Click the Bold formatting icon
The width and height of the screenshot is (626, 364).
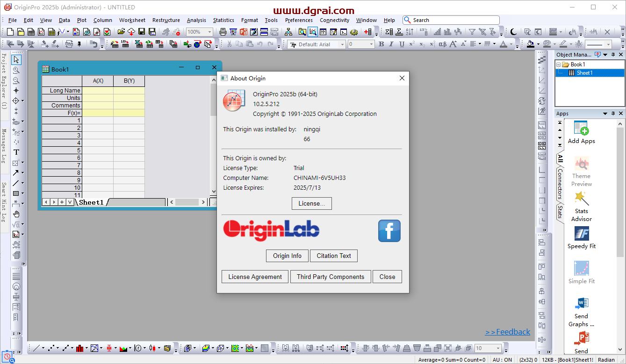tap(381, 44)
